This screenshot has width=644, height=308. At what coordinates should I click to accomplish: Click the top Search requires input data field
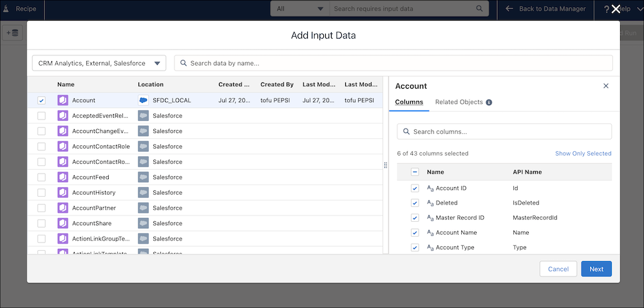coord(409,8)
